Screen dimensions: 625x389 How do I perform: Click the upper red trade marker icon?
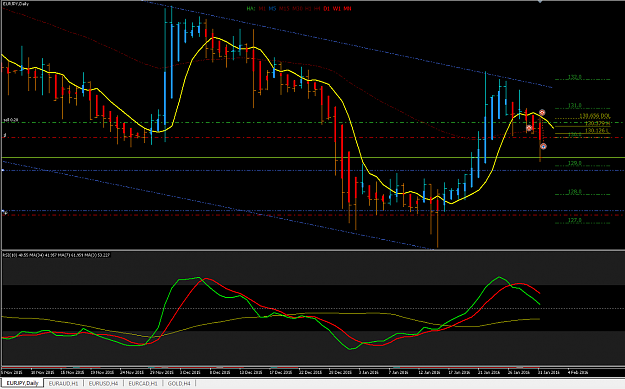(x=542, y=113)
